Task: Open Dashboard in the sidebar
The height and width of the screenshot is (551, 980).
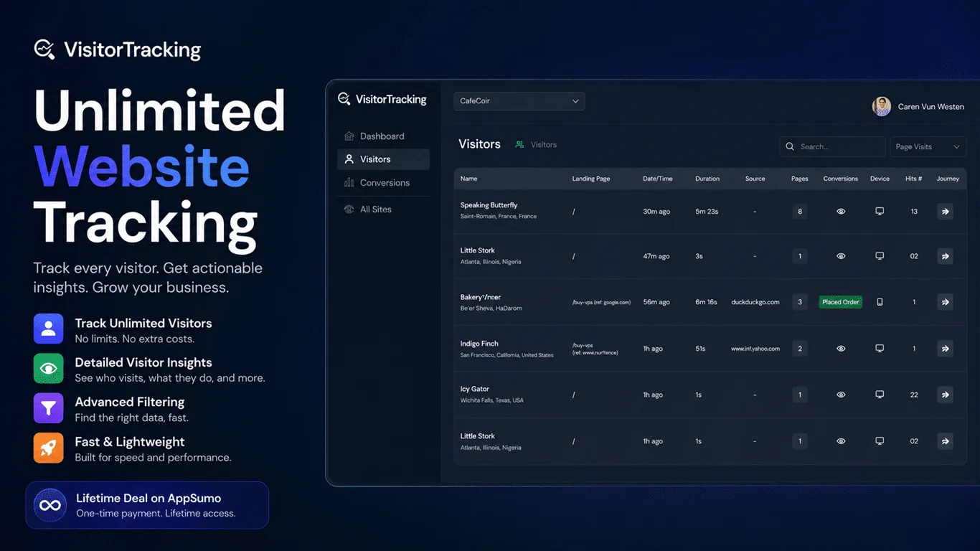Action: (383, 136)
